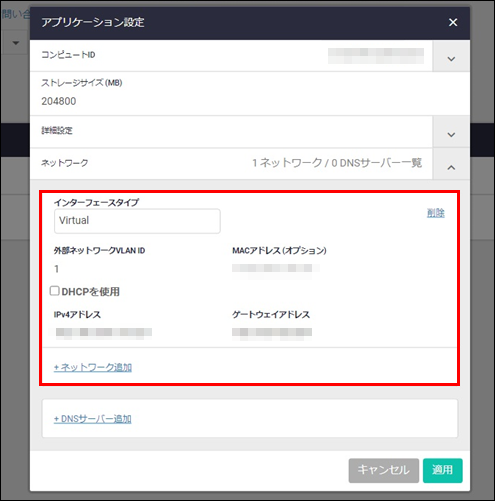Viewport: 495px width, 501px height.
Task: Open the background dropdown arrow behind dialog
Action: pos(16,43)
